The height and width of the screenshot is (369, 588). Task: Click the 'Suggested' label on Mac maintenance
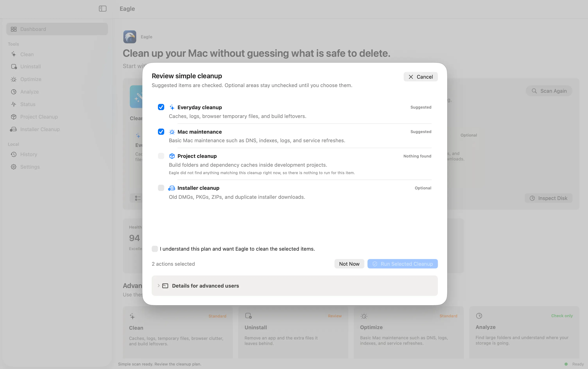point(421,131)
